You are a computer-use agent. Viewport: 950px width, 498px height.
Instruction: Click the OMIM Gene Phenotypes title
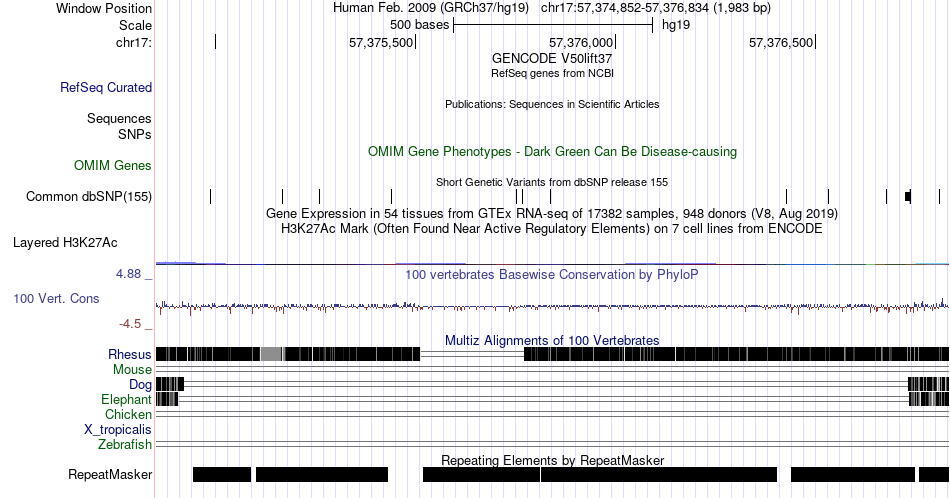(x=552, y=151)
